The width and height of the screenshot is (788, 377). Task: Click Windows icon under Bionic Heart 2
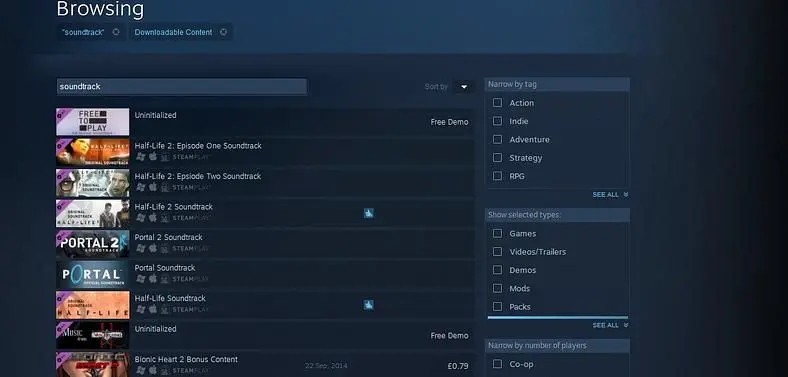click(141, 370)
